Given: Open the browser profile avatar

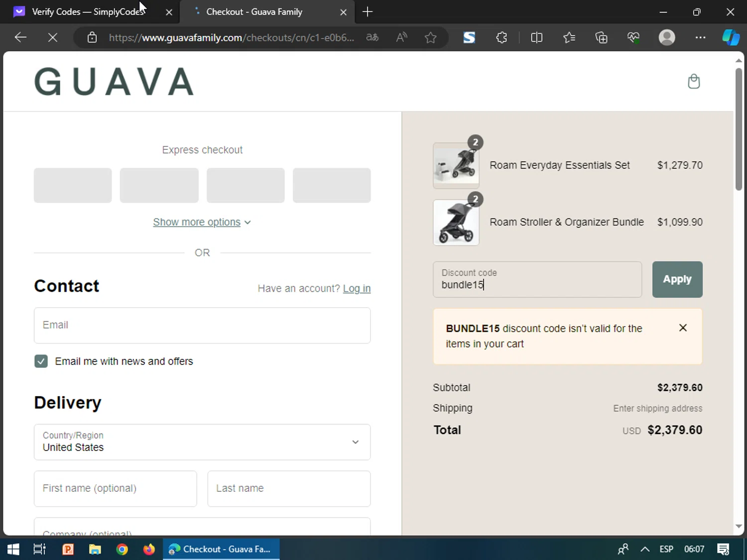Looking at the screenshot, I should 667,37.
